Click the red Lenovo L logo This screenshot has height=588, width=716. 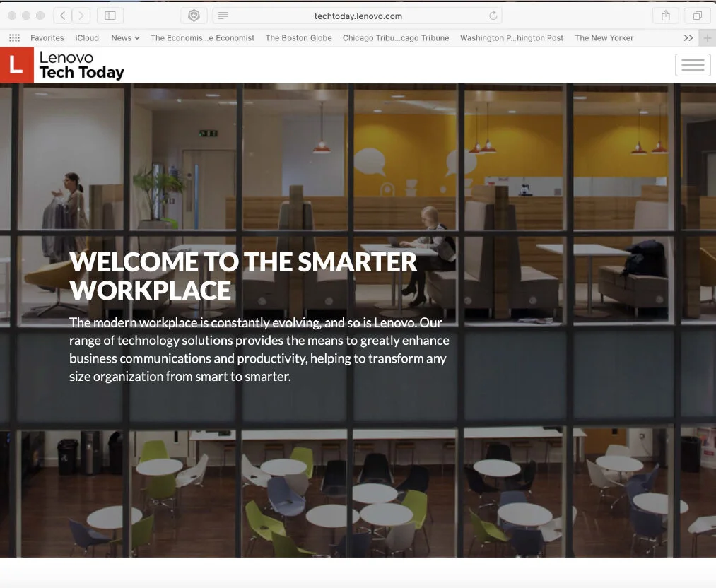17,65
